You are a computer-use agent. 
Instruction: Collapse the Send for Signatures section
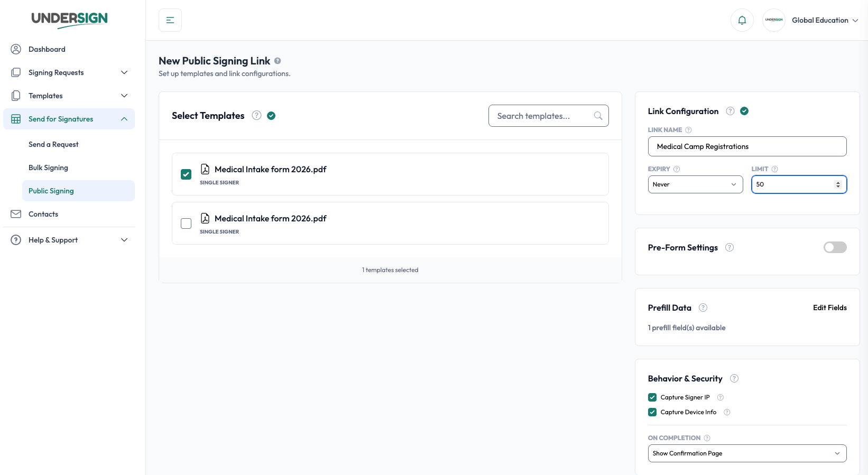[x=69, y=119]
